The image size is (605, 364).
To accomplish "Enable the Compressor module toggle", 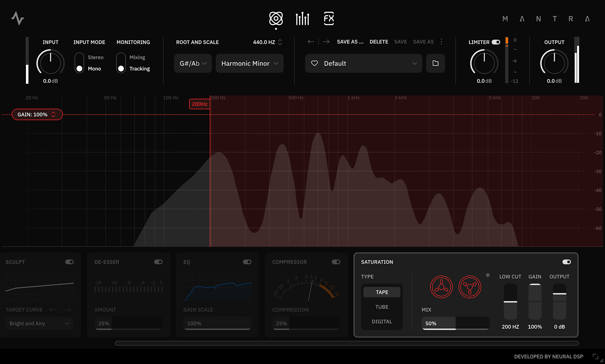I will pos(336,262).
